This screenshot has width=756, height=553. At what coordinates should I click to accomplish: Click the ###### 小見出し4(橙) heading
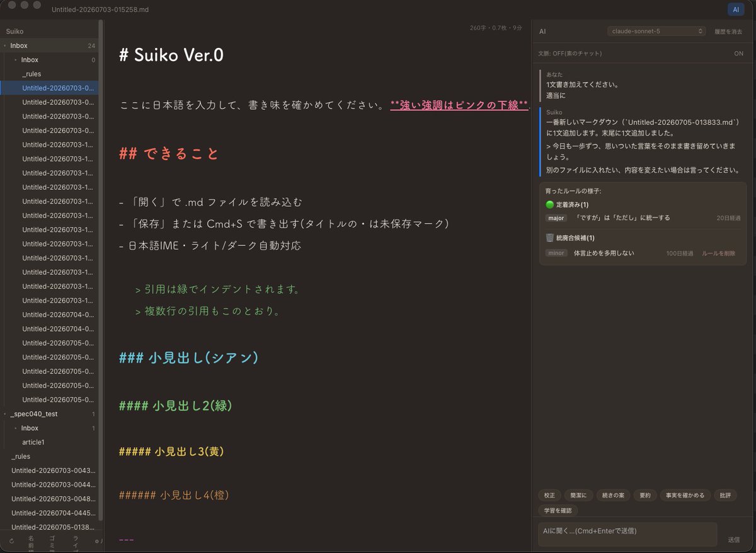click(x=174, y=496)
